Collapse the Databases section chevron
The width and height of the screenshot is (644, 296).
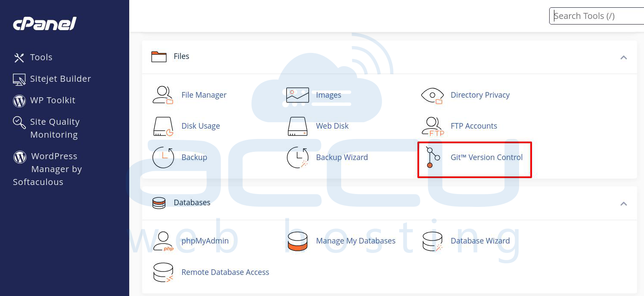click(623, 204)
